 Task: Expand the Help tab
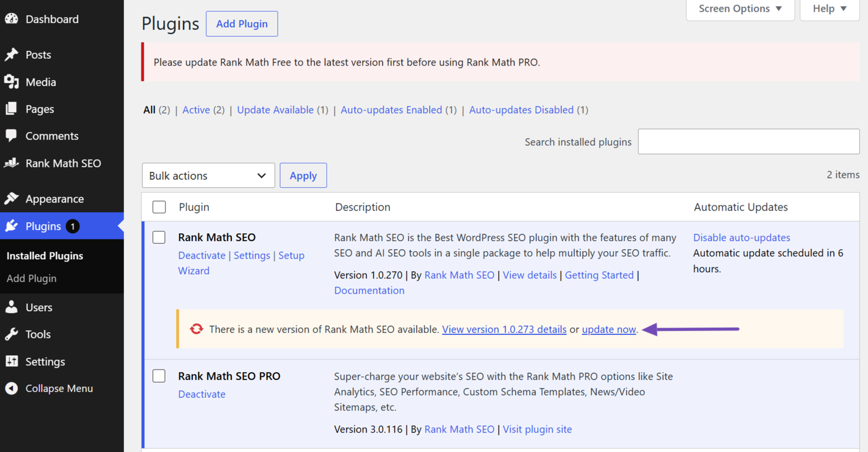click(x=830, y=9)
